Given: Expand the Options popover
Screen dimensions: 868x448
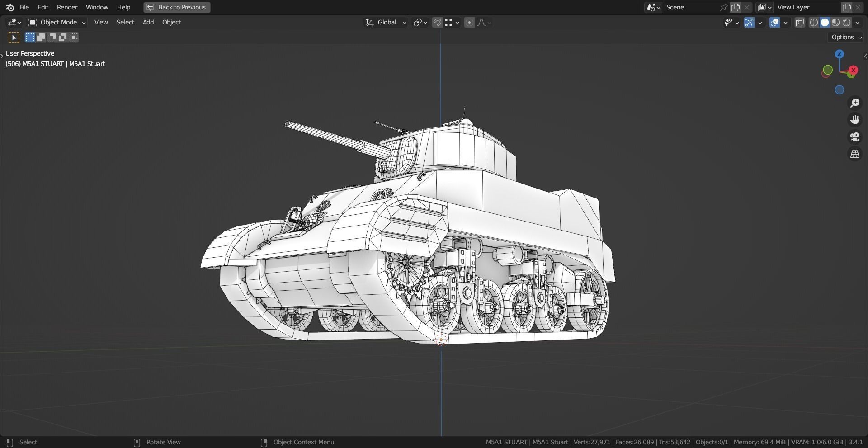Looking at the screenshot, I should point(847,37).
